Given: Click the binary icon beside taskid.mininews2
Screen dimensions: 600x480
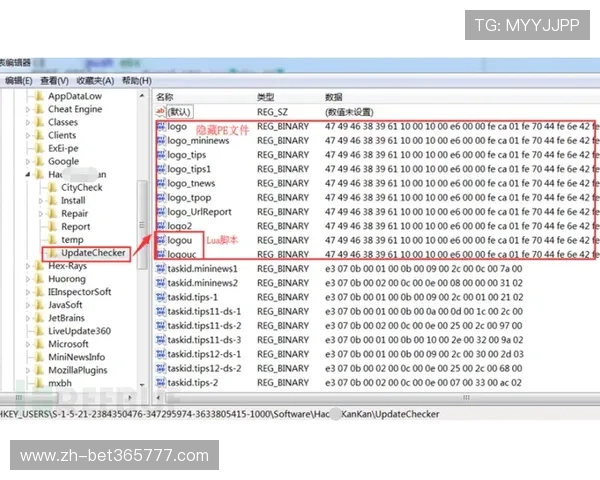Looking at the screenshot, I should coord(160,283).
